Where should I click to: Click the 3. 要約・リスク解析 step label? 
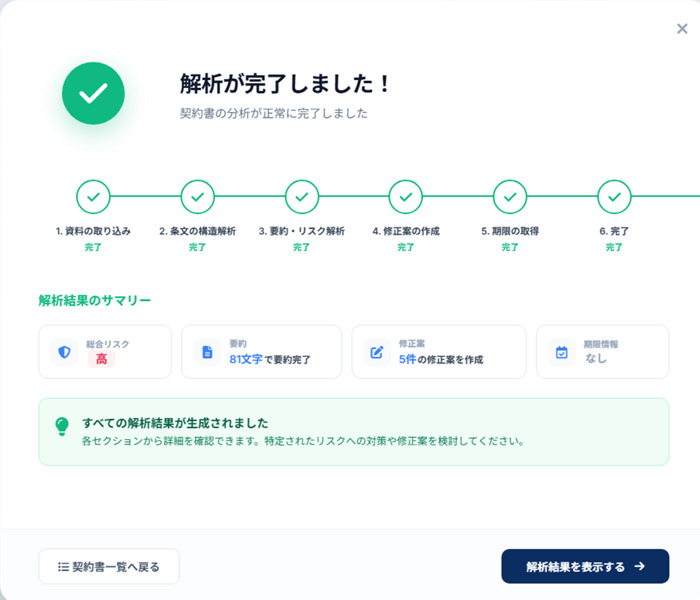tap(302, 231)
